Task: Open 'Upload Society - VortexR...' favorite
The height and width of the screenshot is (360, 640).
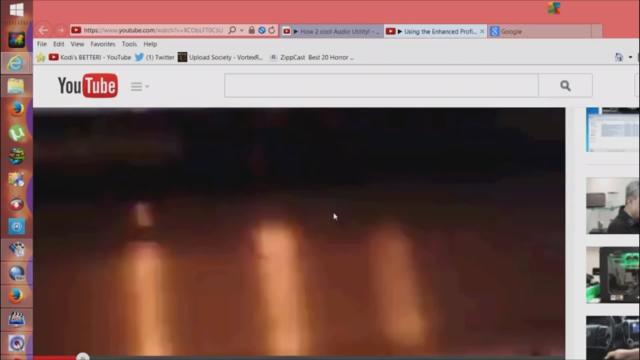Action: (x=220, y=58)
